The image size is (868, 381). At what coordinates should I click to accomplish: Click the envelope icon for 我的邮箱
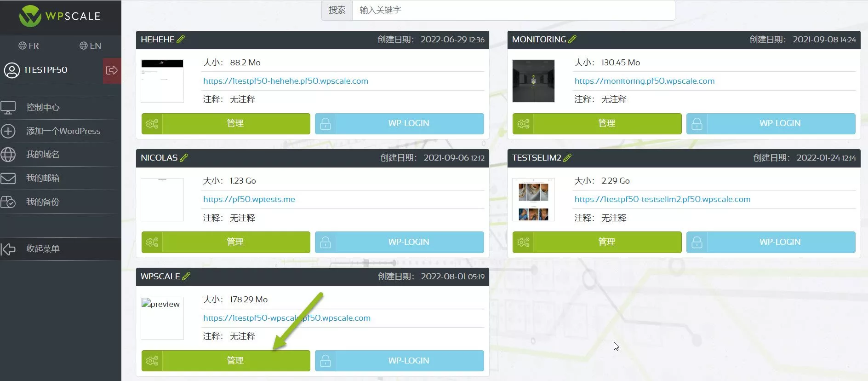pos(8,178)
